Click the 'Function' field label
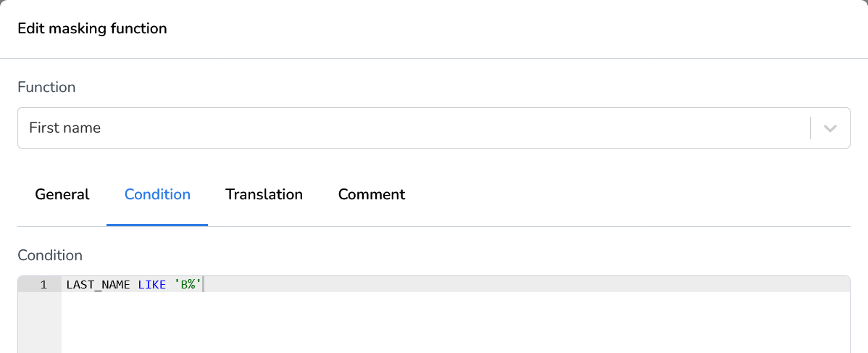The image size is (868, 353). coord(46,87)
